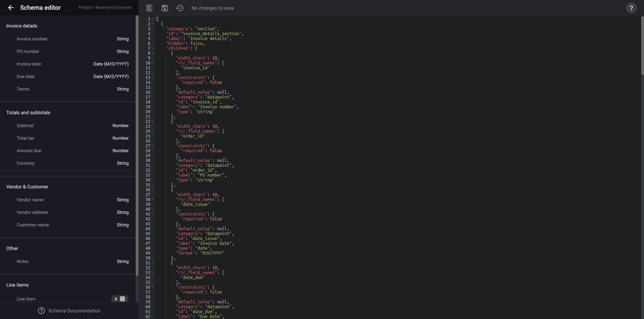
Task: Select the Vendor address field
Action: pos(32,212)
